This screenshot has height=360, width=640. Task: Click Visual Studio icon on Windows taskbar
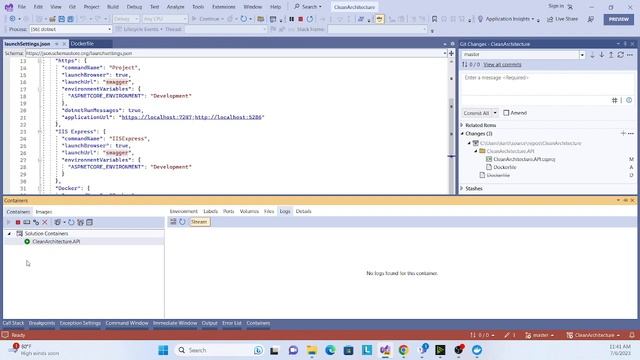pyautogui.click(x=385, y=350)
